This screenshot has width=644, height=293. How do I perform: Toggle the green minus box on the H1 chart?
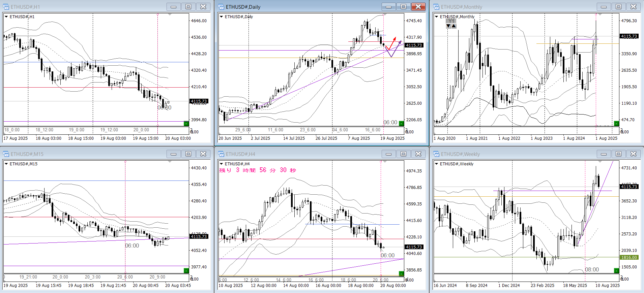(186, 124)
